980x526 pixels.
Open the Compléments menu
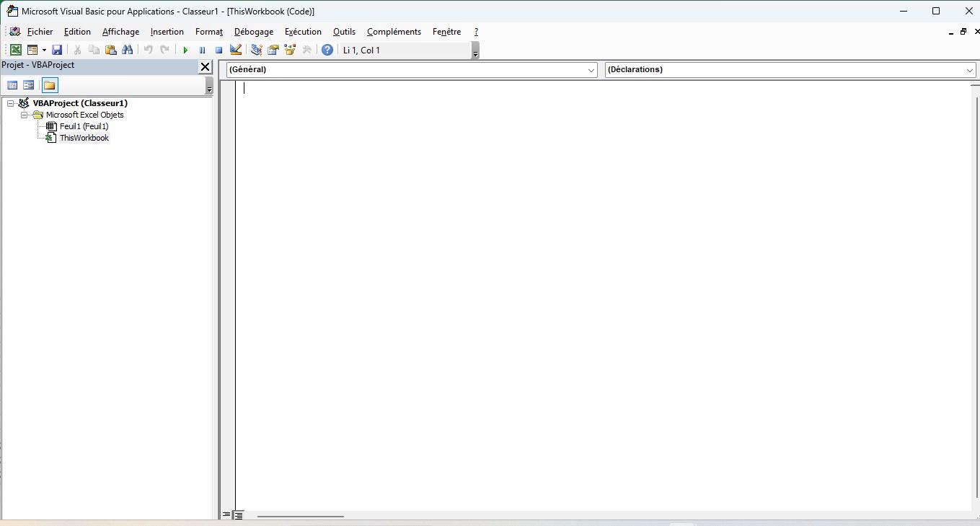394,32
